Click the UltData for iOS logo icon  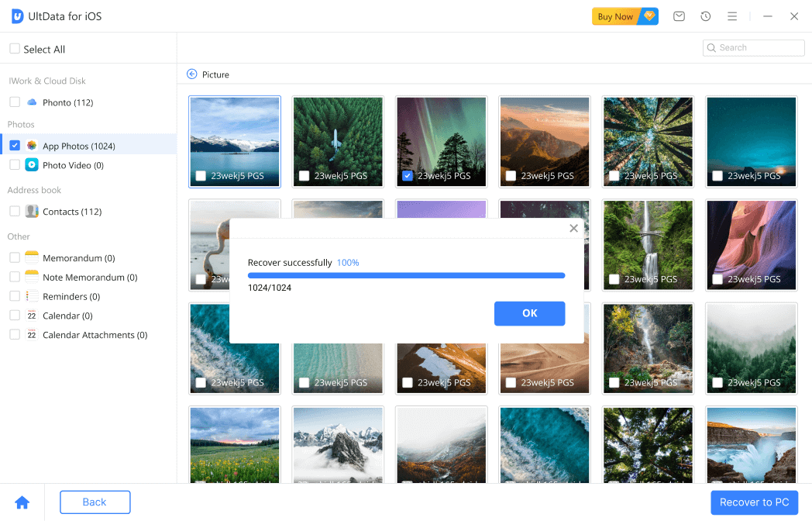pyautogui.click(x=16, y=16)
